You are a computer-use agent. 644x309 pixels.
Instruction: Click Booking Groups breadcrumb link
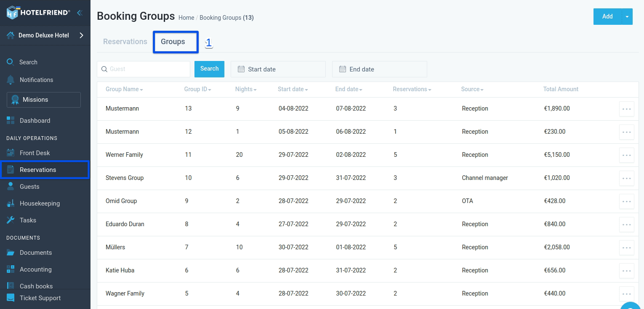(220, 18)
